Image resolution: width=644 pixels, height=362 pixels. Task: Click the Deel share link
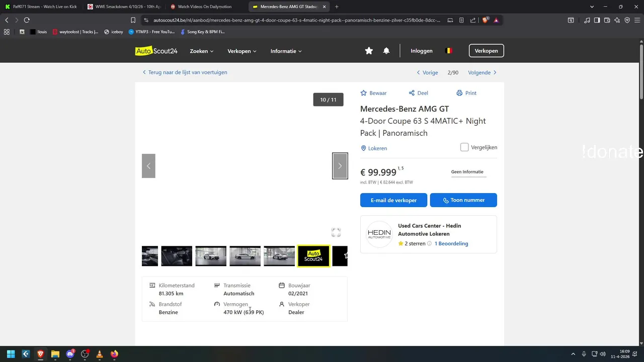click(x=418, y=93)
